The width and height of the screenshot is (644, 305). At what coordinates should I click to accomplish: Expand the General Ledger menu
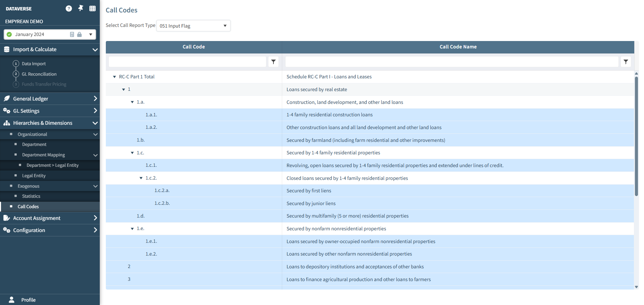point(95,99)
